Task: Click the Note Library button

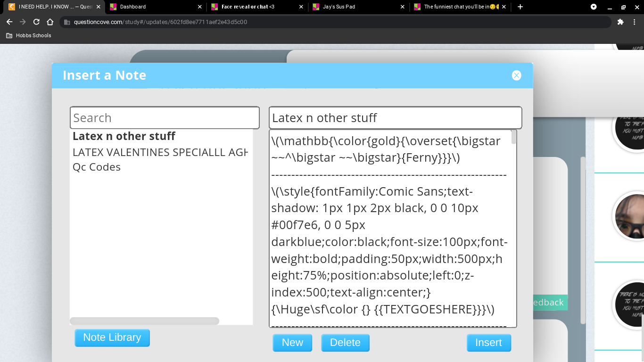Action: pyautogui.click(x=112, y=337)
